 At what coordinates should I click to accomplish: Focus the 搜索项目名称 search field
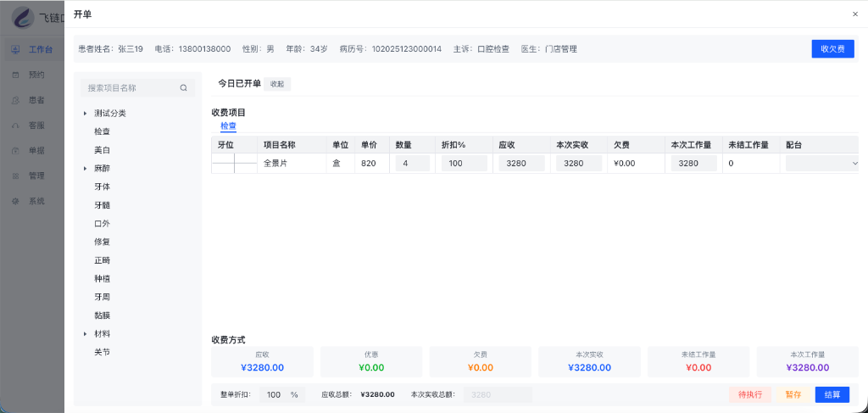[138, 87]
